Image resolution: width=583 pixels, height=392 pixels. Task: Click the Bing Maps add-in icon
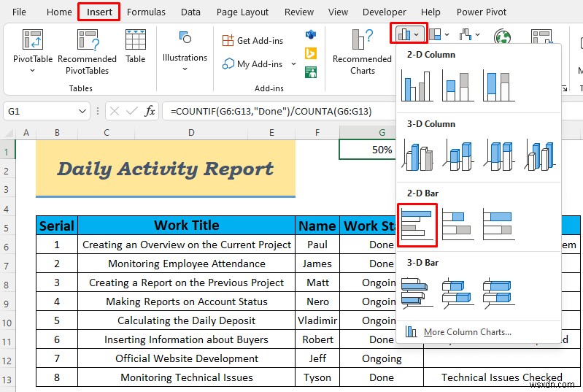310,53
